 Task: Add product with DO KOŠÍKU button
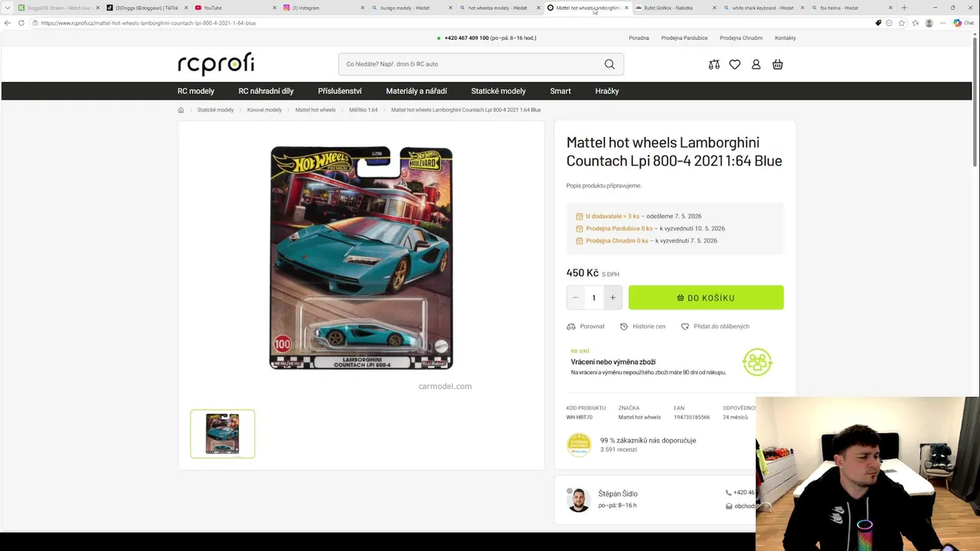click(706, 298)
